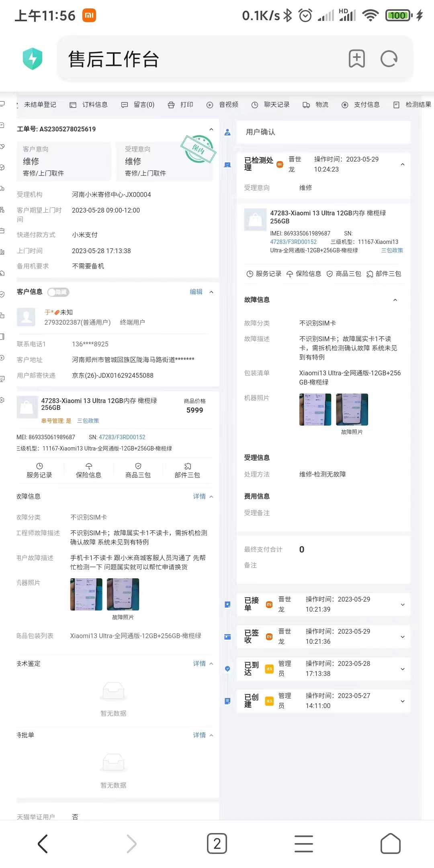Open 服务记录 in the right panel
434x868 pixels.
pyautogui.click(x=264, y=274)
